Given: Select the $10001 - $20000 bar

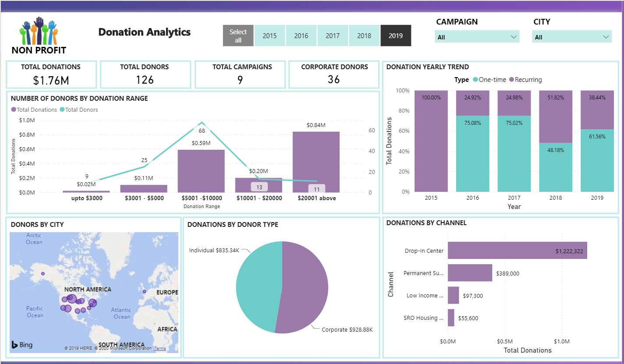Looking at the screenshot, I should pos(259,185).
